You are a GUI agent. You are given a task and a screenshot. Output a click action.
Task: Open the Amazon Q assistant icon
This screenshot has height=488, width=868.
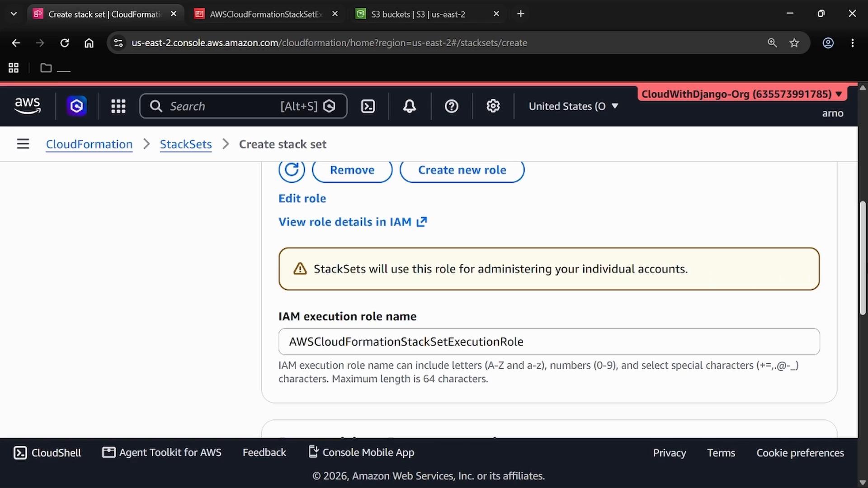click(x=76, y=106)
